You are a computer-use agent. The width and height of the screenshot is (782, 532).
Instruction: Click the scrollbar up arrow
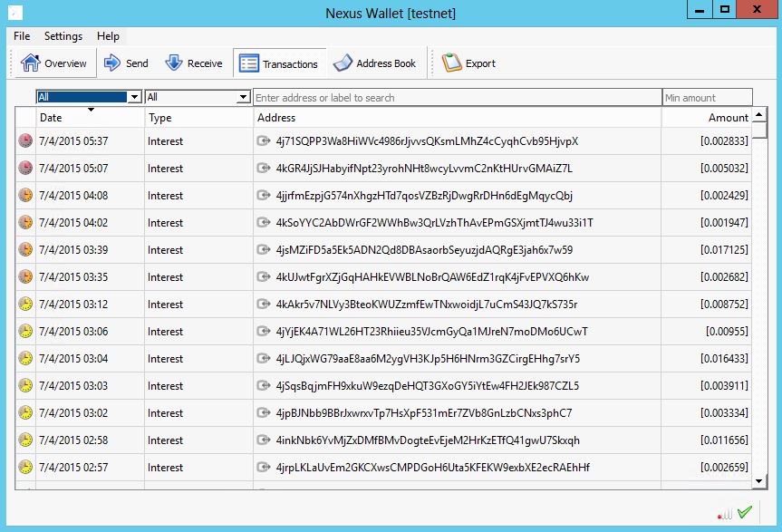point(759,115)
